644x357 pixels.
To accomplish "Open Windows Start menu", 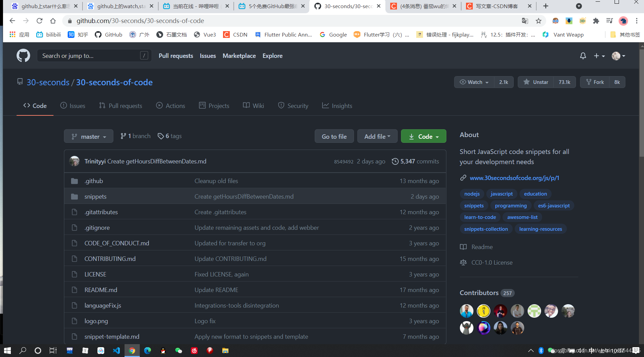I will pyautogui.click(x=7, y=351).
